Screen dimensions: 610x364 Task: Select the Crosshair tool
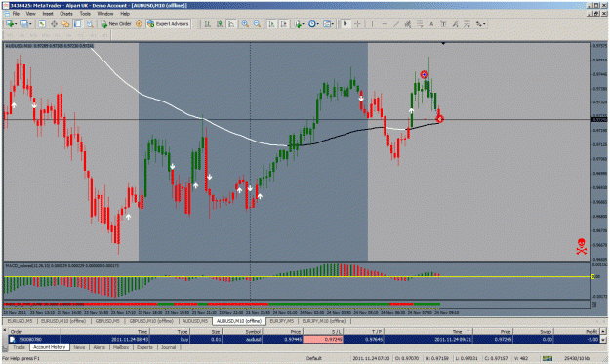357,24
